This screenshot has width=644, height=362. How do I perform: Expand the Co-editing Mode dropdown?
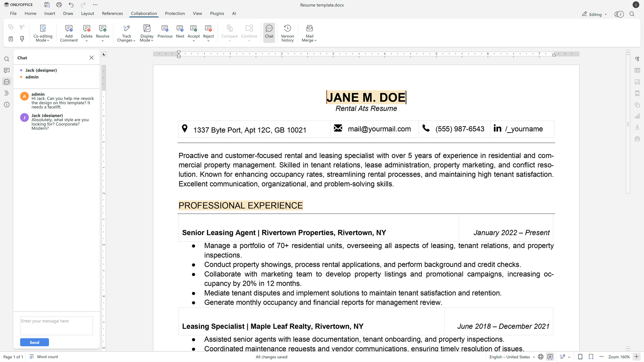click(x=43, y=38)
